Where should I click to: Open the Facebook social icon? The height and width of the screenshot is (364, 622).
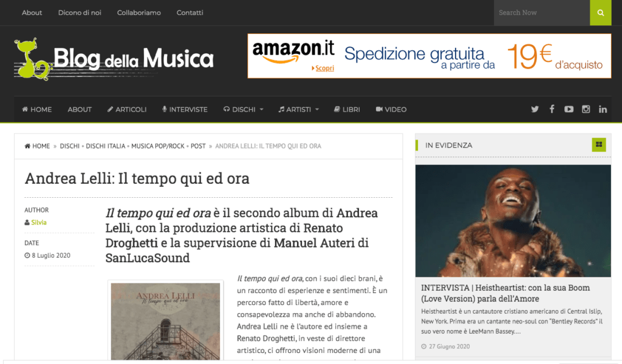(x=552, y=109)
